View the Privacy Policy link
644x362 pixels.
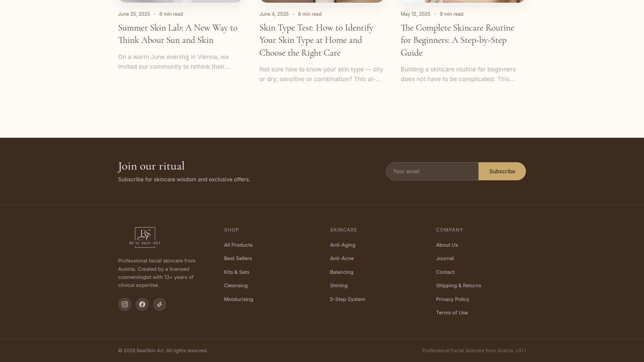452,299
